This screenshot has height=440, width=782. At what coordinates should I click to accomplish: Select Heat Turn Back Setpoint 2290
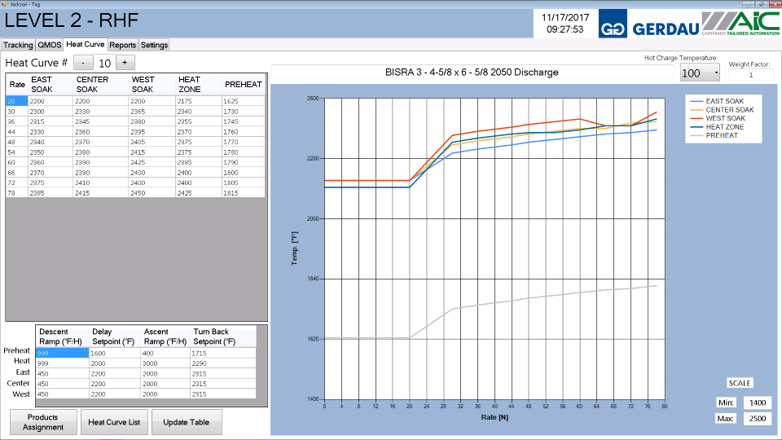click(x=223, y=363)
